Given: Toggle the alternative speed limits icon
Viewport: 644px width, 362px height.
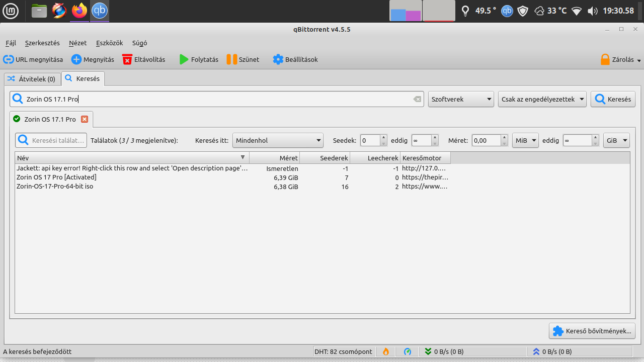Looking at the screenshot, I should (408, 351).
